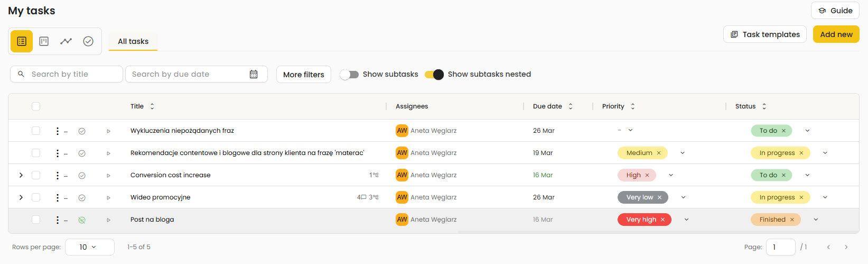Mark Conversion cost increase task as complete
The height and width of the screenshot is (264, 868).
pos(82,175)
